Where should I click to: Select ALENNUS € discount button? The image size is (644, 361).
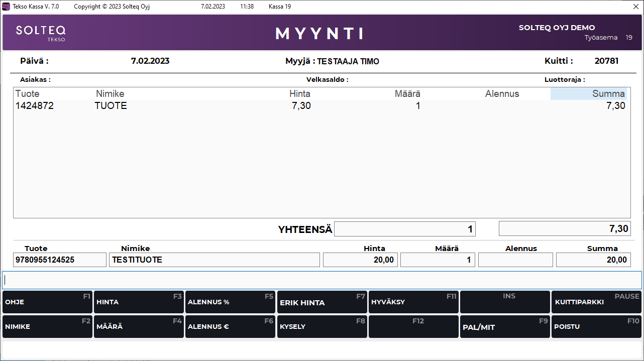click(x=230, y=327)
